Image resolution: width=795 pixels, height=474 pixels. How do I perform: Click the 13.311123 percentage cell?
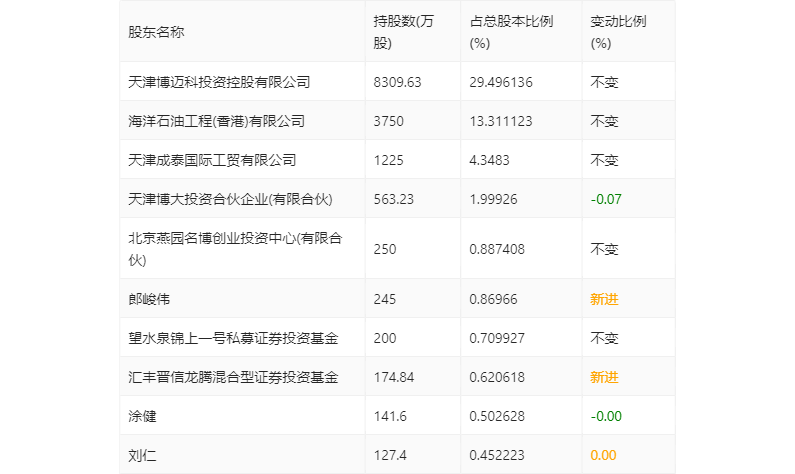click(501, 121)
